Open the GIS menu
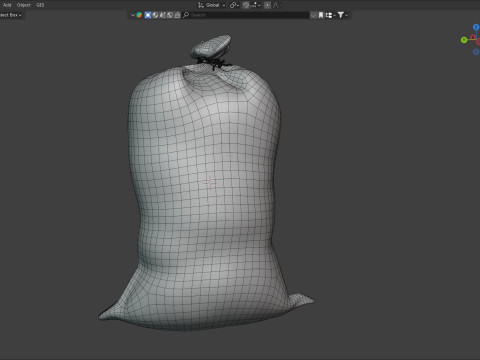480x360 pixels. click(40, 5)
